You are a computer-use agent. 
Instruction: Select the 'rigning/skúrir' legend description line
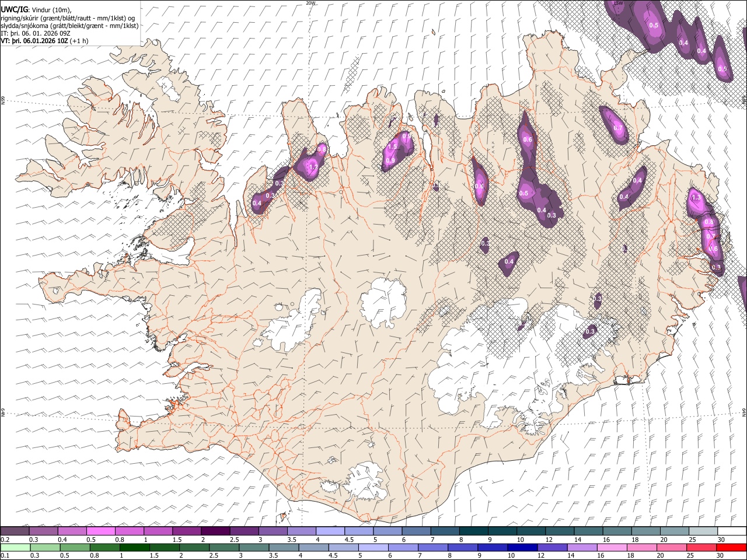point(68,18)
